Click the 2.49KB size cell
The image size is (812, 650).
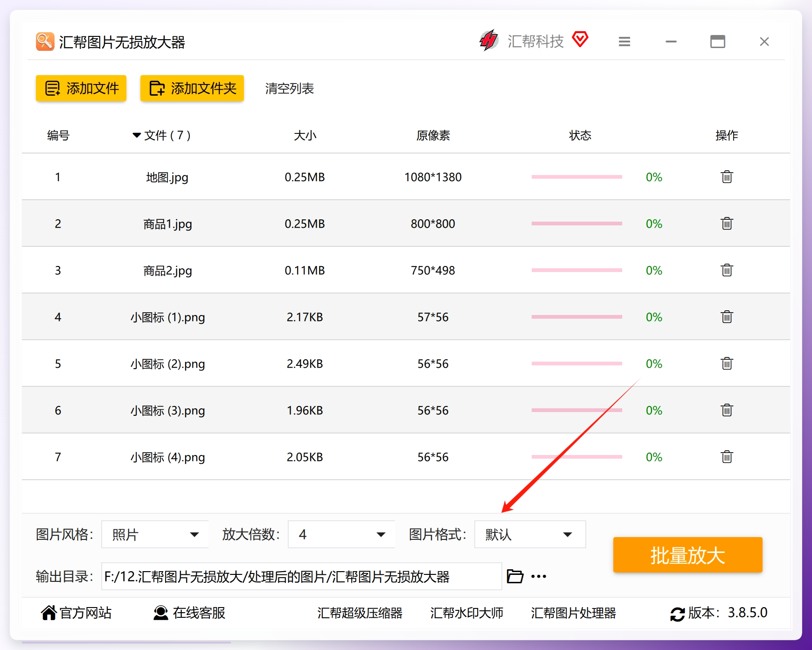point(305,363)
